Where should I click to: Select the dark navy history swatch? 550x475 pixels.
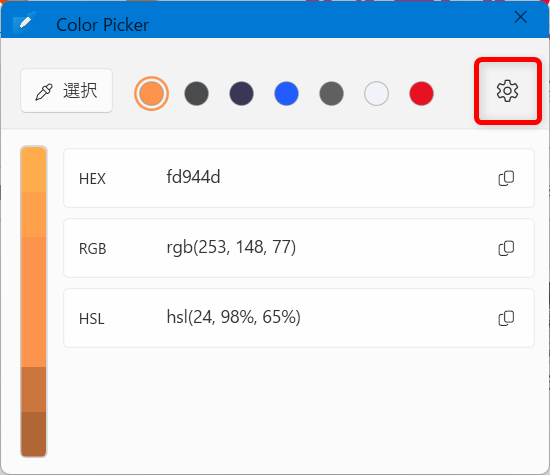click(241, 94)
